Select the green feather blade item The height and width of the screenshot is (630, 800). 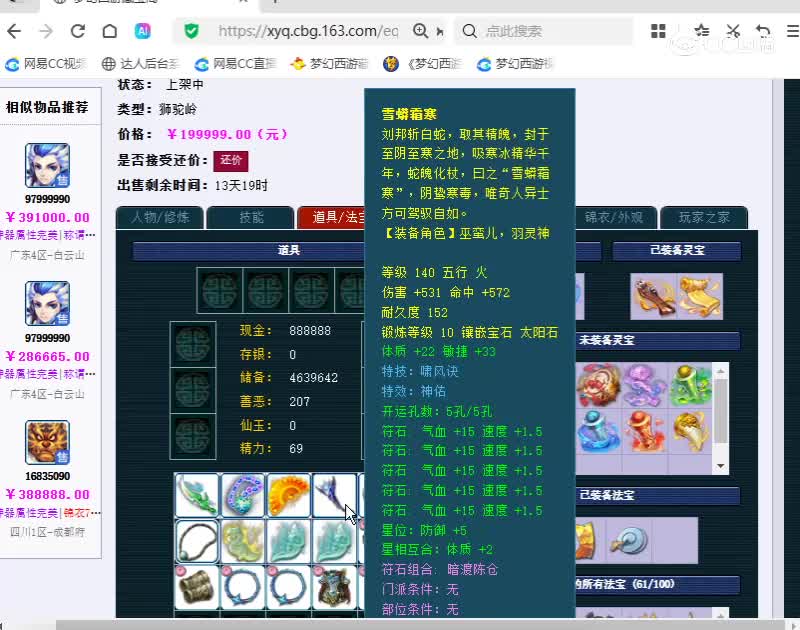[x=196, y=495]
